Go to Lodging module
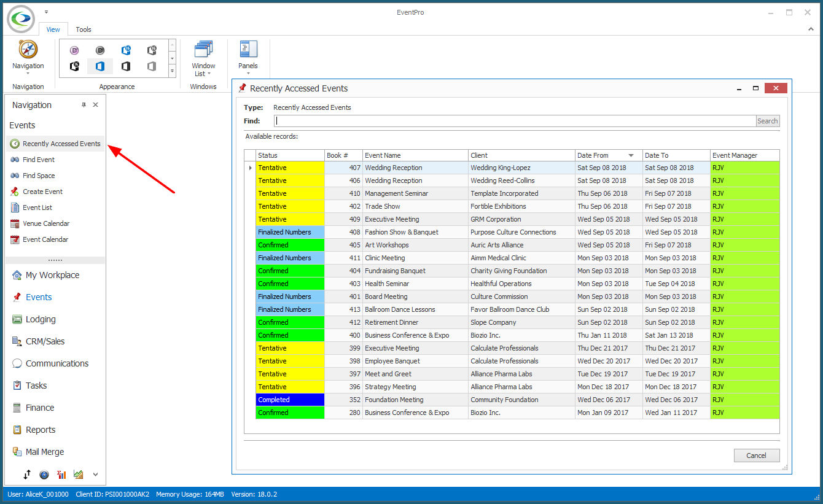Image resolution: width=823 pixels, height=504 pixels. 34,319
